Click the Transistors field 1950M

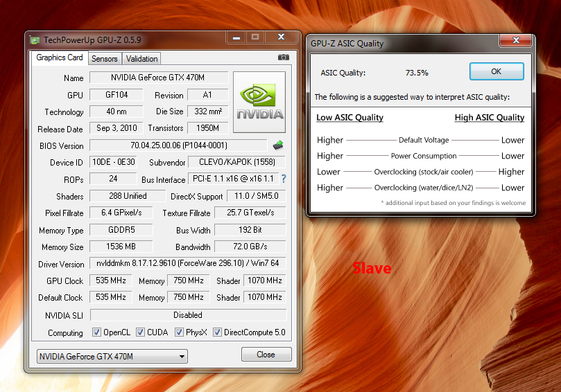pos(207,128)
